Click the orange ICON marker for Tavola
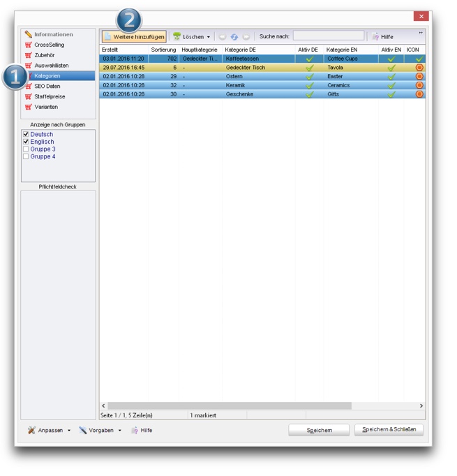457x476 pixels. point(419,68)
